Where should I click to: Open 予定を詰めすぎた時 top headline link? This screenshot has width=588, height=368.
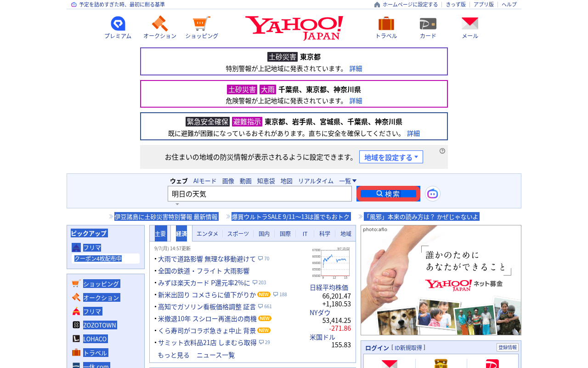click(x=122, y=5)
